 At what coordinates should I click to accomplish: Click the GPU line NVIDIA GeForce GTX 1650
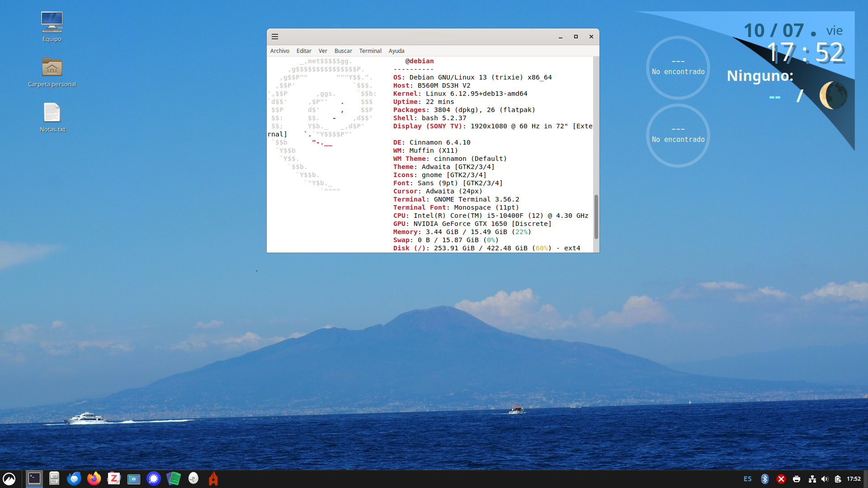(x=472, y=224)
